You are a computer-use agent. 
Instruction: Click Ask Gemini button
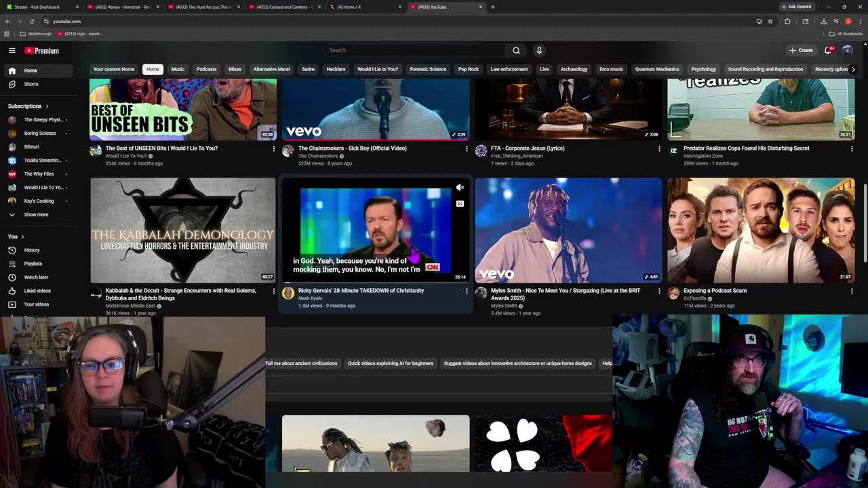(797, 7)
